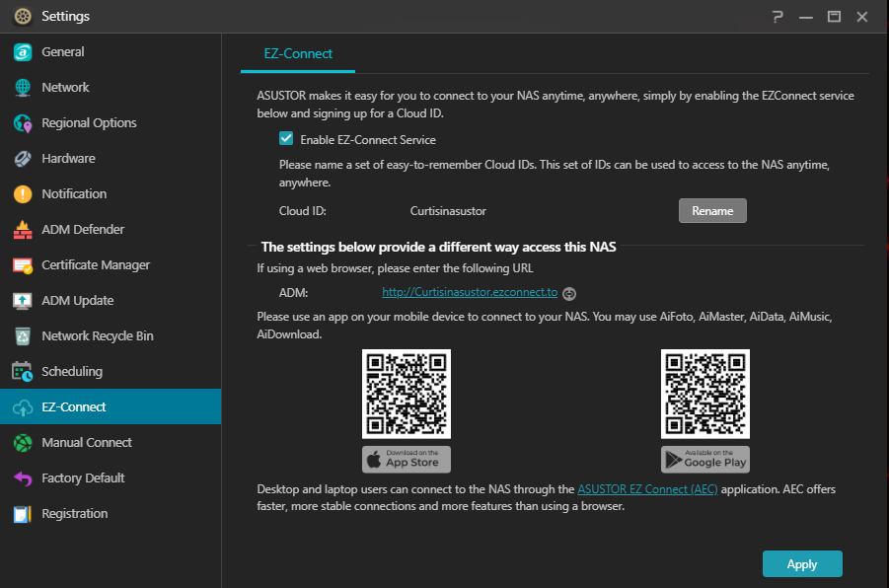This screenshot has width=889, height=588.
Task: Click the copy link icon beside ADM URL
Action: pos(569,293)
